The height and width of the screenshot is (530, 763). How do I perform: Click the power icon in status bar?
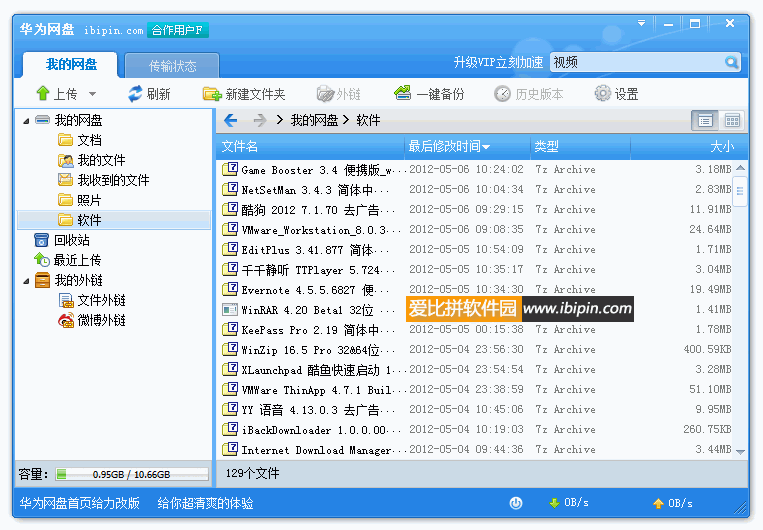[x=516, y=503]
